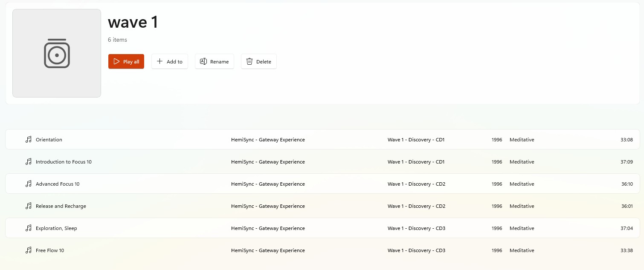This screenshot has height=270, width=644.
Task: Click the year 1996 in Release and Recharge row
Action: click(497, 206)
